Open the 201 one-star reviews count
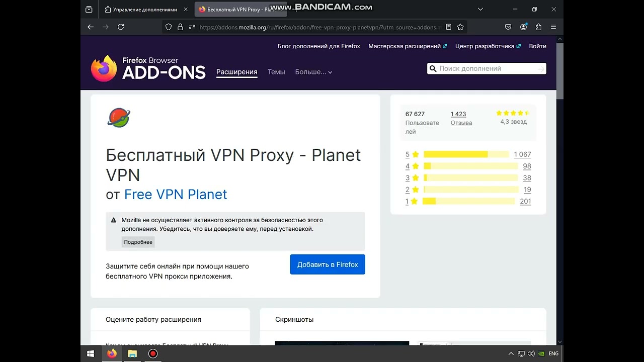The image size is (644, 362). (x=525, y=201)
